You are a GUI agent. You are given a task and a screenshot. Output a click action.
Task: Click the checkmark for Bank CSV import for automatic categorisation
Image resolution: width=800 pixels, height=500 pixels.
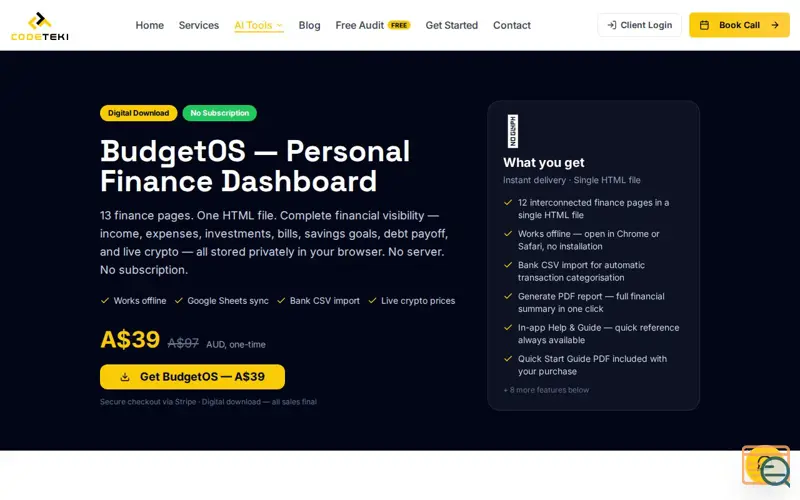508,265
